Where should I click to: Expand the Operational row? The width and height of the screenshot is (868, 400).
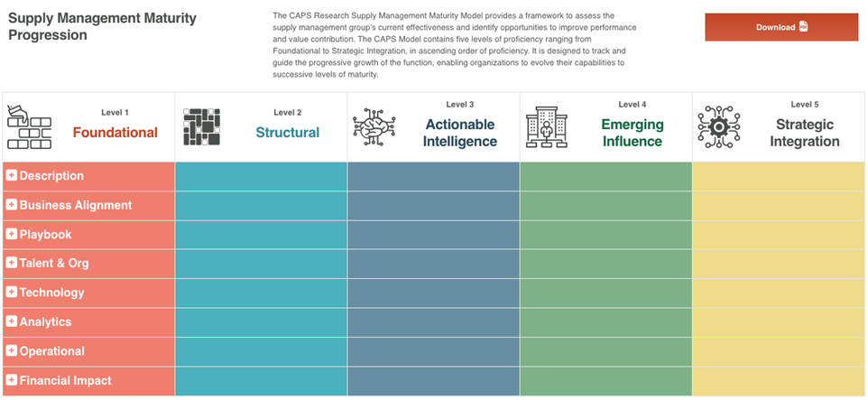(x=12, y=350)
